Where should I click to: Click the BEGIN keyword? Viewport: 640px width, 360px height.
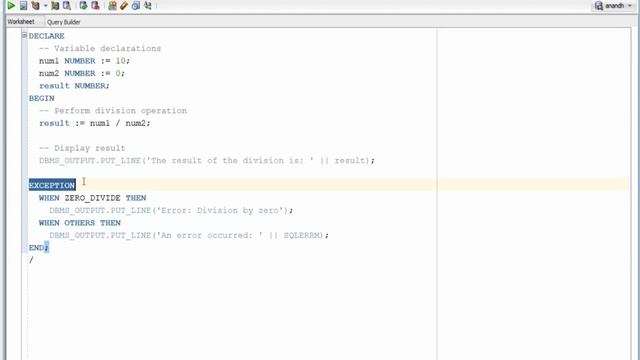click(42, 98)
